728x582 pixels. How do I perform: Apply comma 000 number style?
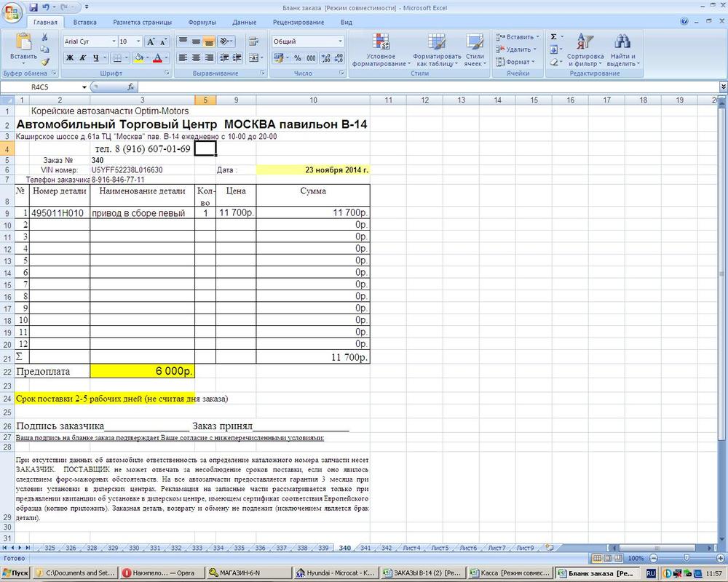pyautogui.click(x=311, y=58)
